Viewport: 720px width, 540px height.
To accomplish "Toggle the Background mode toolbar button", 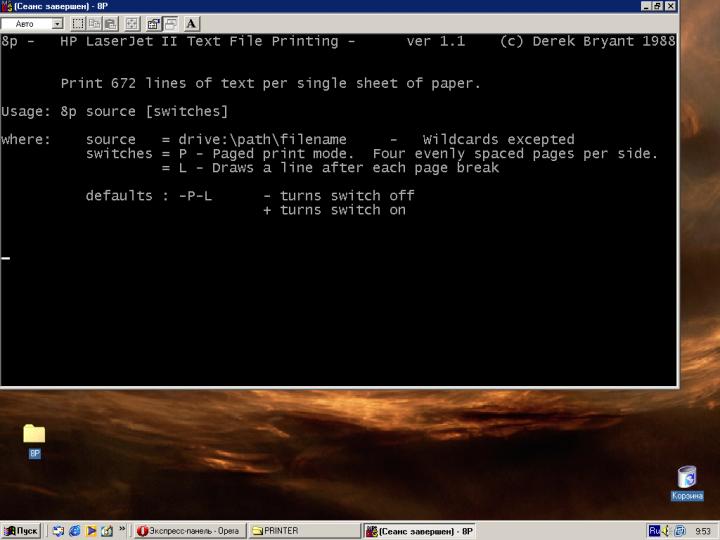I will click(170, 23).
